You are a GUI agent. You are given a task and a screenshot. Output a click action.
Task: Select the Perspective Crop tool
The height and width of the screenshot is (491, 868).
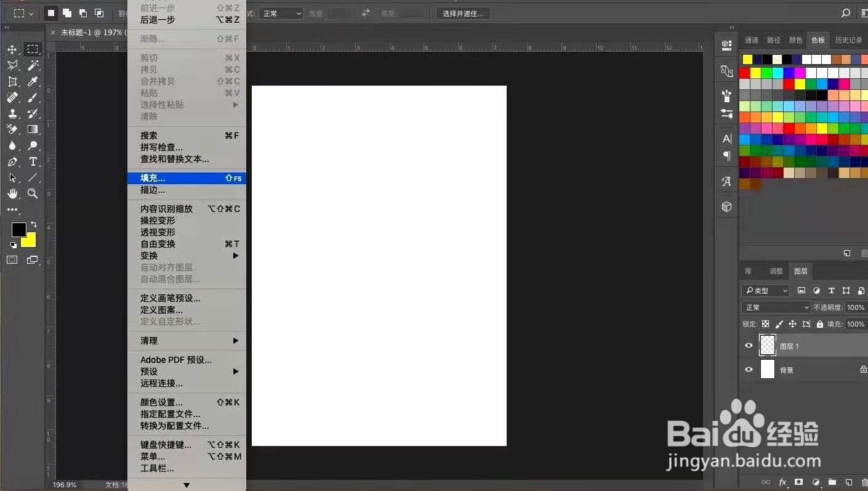[x=12, y=81]
